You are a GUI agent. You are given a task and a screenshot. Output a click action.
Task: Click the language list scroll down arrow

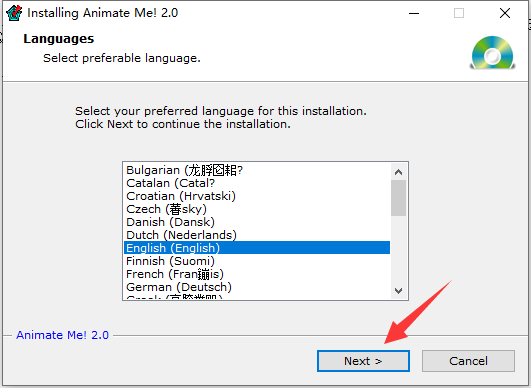click(x=398, y=290)
